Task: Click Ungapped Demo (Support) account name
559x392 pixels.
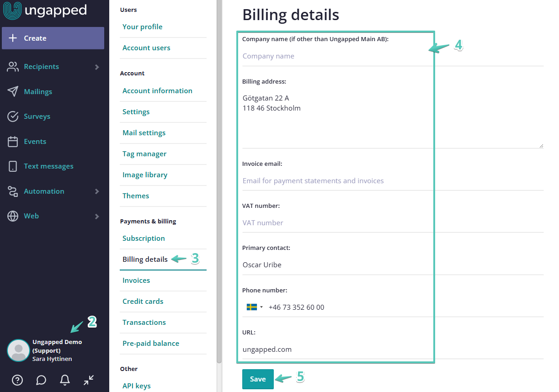Action: [x=57, y=346]
